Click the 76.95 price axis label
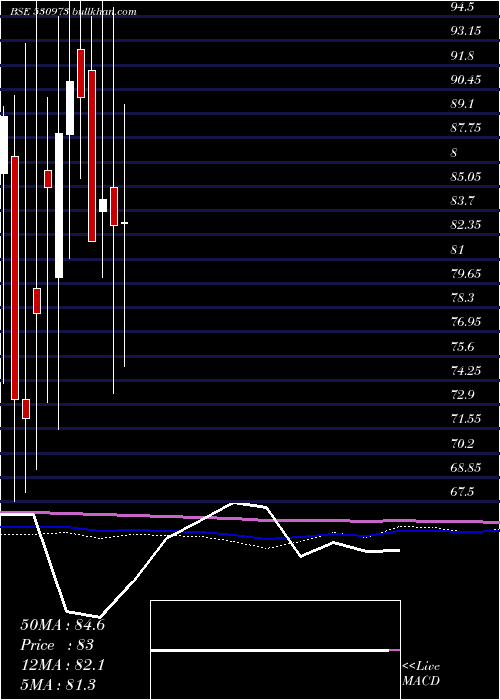 tap(465, 321)
